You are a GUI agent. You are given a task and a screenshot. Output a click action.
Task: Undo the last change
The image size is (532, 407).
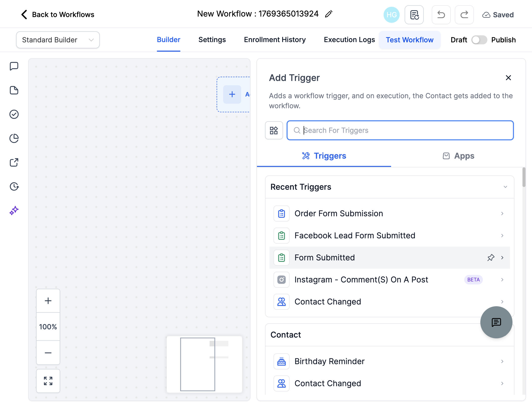(441, 15)
